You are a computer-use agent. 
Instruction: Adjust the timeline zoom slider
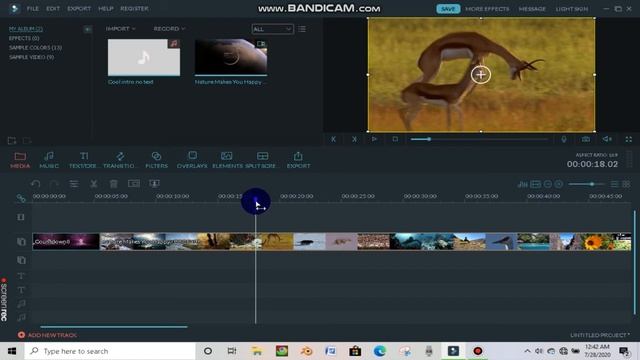click(x=586, y=184)
